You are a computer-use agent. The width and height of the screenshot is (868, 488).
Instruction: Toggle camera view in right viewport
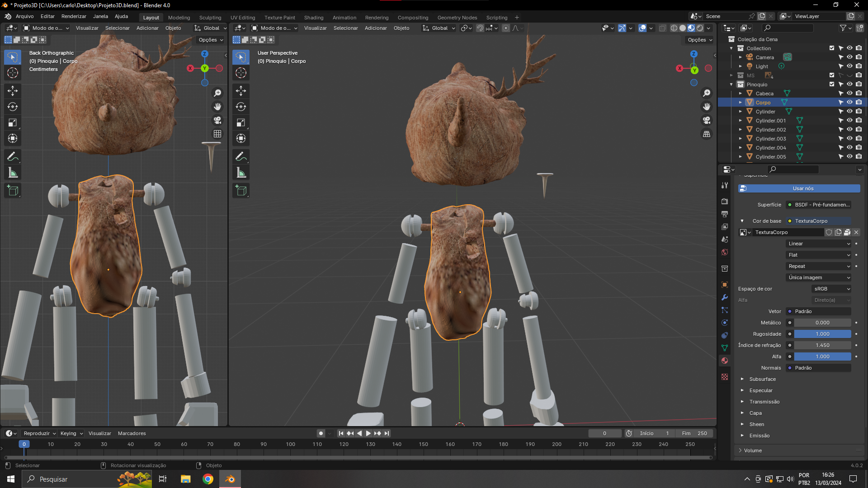[x=706, y=120]
